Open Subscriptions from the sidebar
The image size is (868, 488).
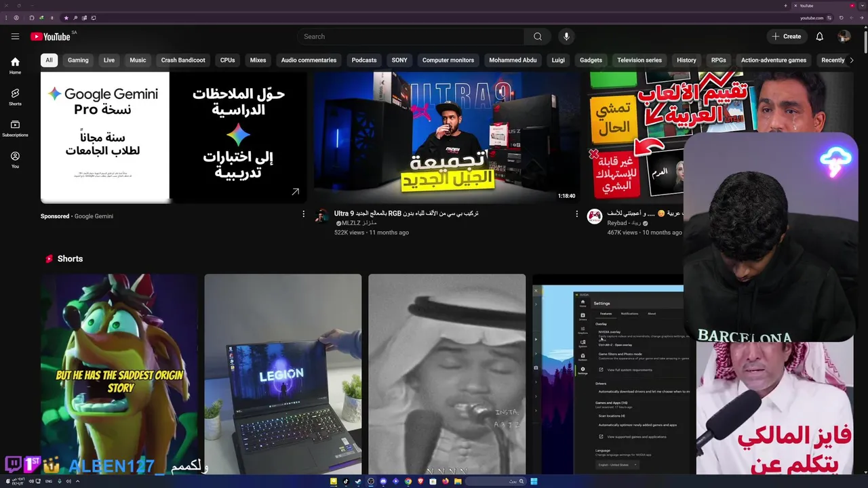click(15, 128)
